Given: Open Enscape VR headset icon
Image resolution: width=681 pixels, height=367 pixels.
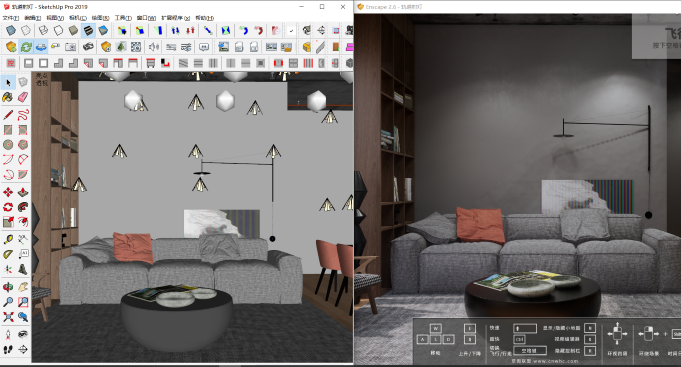Looking at the screenshot, I should [x=88, y=46].
